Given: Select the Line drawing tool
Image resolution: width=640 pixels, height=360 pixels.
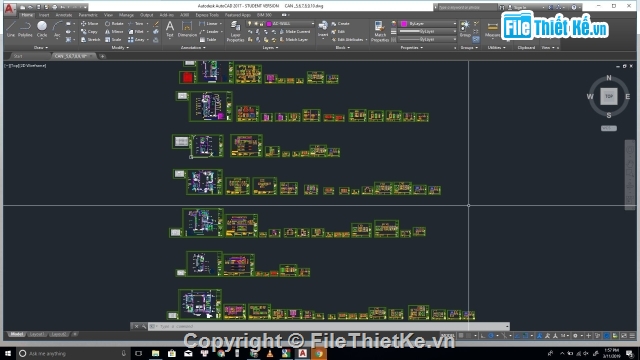Looking at the screenshot, I should [x=11, y=29].
